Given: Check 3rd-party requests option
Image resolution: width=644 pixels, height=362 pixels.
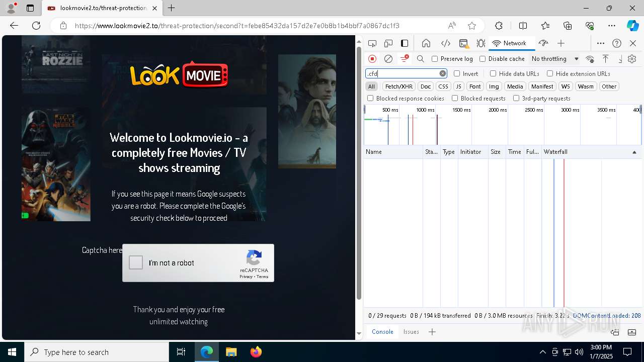Looking at the screenshot, I should click(x=516, y=99).
